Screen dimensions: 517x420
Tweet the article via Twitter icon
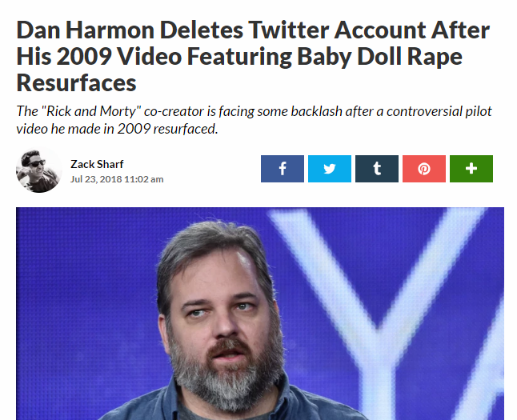click(329, 169)
